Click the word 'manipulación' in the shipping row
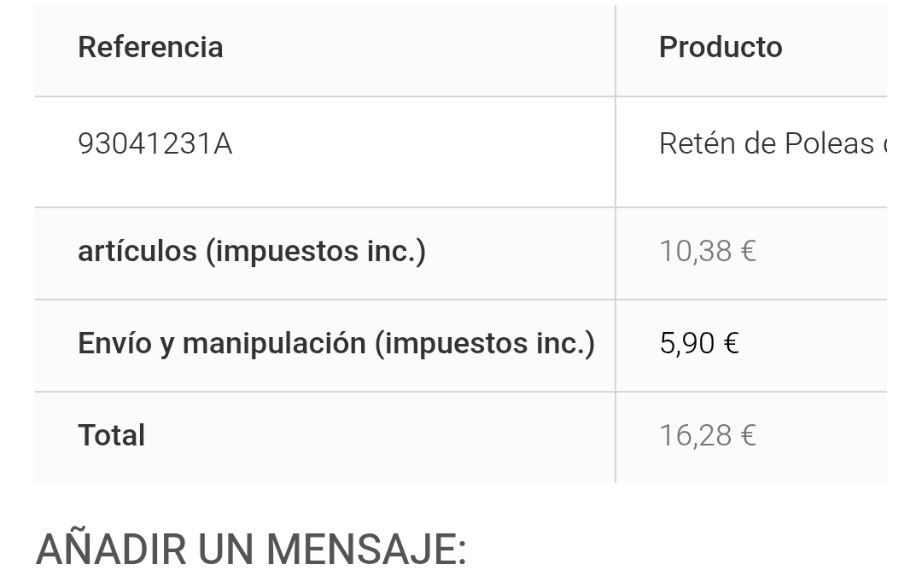This screenshot has height=588, width=922. click(x=274, y=343)
